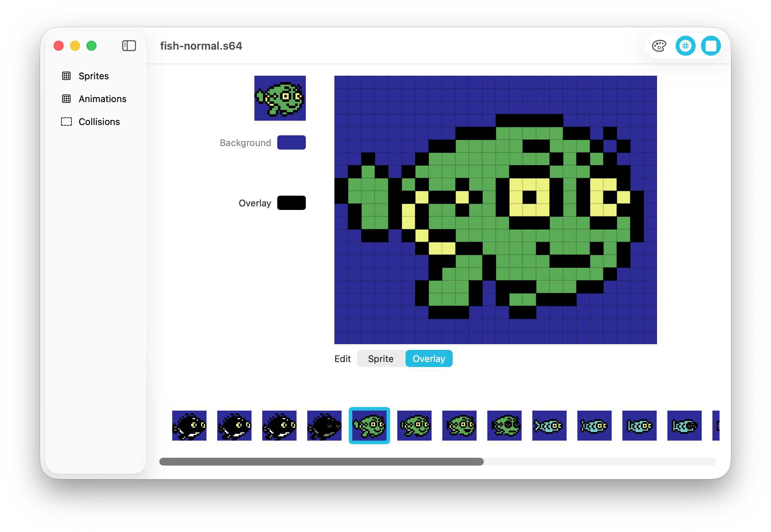Select the fourth dark fish thumbnail
The image size is (771, 532).
click(324, 426)
